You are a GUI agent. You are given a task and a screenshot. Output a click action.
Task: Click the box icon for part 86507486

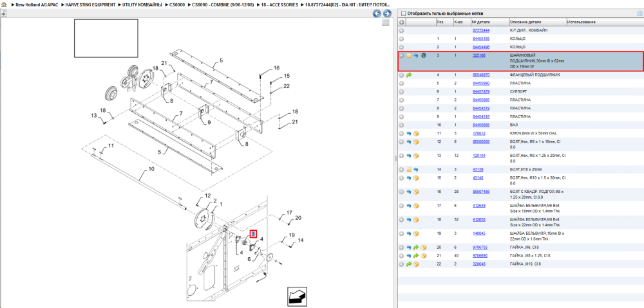coord(416,192)
